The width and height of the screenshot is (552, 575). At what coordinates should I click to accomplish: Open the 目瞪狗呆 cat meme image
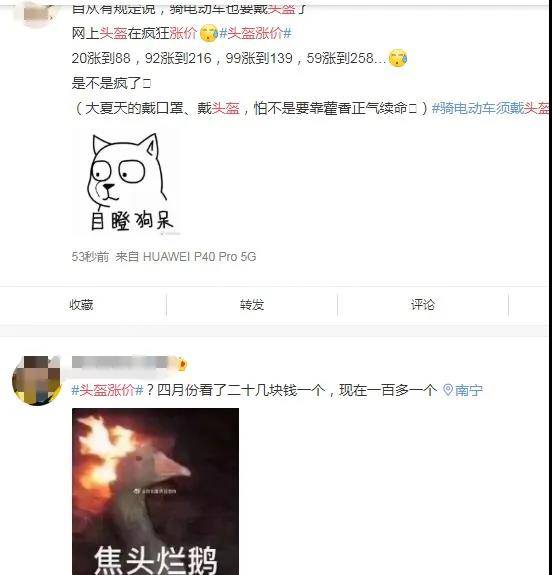pyautogui.click(x=127, y=182)
